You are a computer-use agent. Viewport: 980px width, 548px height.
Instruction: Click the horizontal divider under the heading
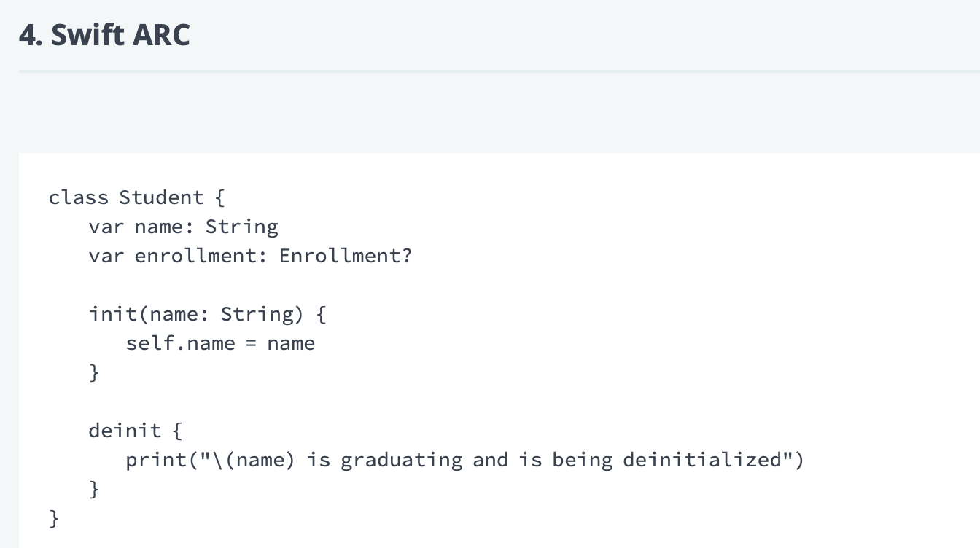pos(499,71)
